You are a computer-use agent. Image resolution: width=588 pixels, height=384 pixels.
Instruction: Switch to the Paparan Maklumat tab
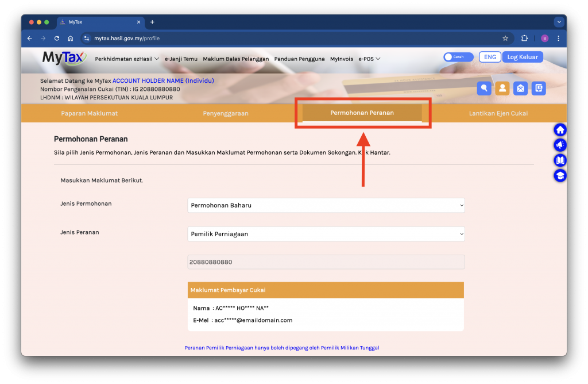coord(89,113)
